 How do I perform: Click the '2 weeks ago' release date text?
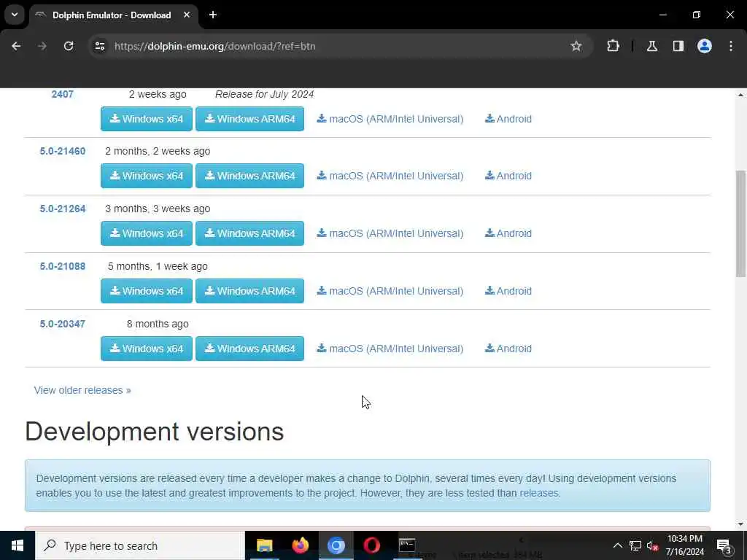click(158, 94)
